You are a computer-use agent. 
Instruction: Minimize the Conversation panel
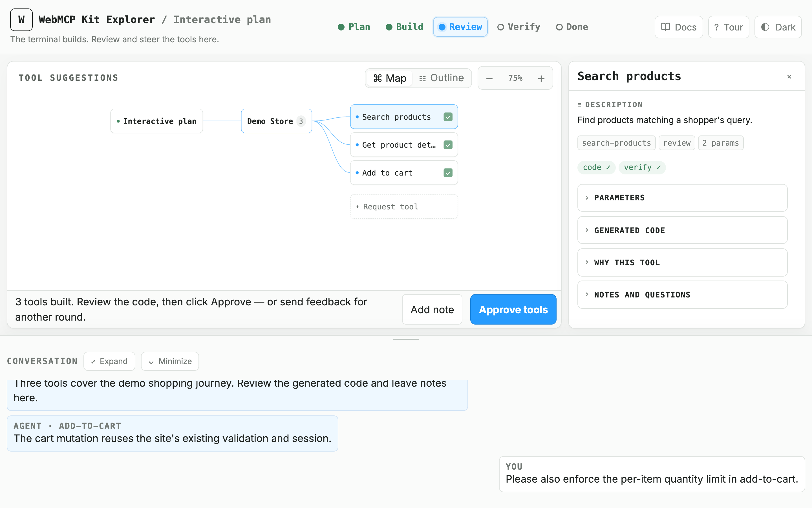170,361
